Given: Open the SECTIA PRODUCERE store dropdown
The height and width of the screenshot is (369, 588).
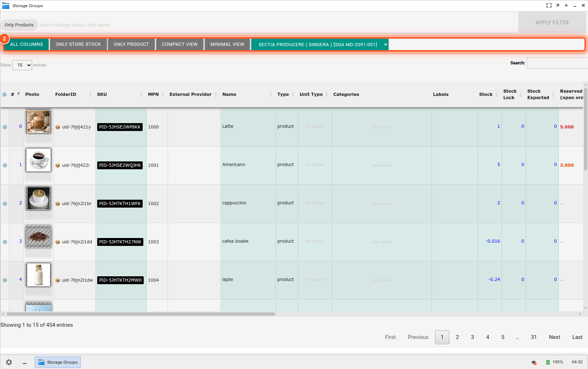Looking at the screenshot, I should point(320,44).
